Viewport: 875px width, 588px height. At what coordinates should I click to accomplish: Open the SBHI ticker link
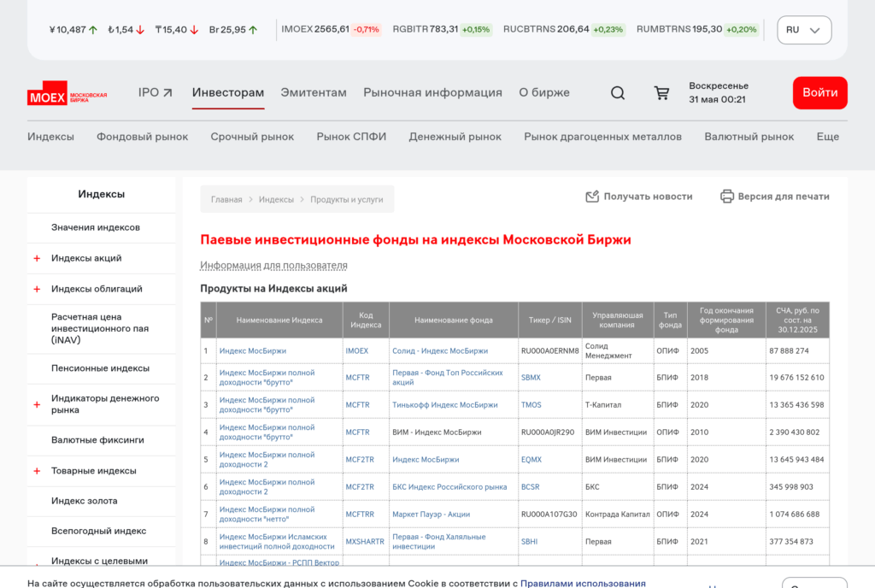click(529, 542)
